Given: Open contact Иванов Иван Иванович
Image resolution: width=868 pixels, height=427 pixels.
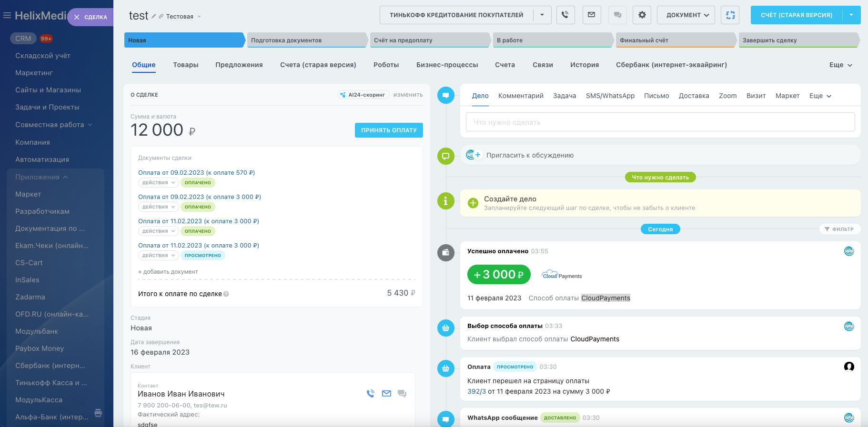Looking at the screenshot, I should coord(181,394).
